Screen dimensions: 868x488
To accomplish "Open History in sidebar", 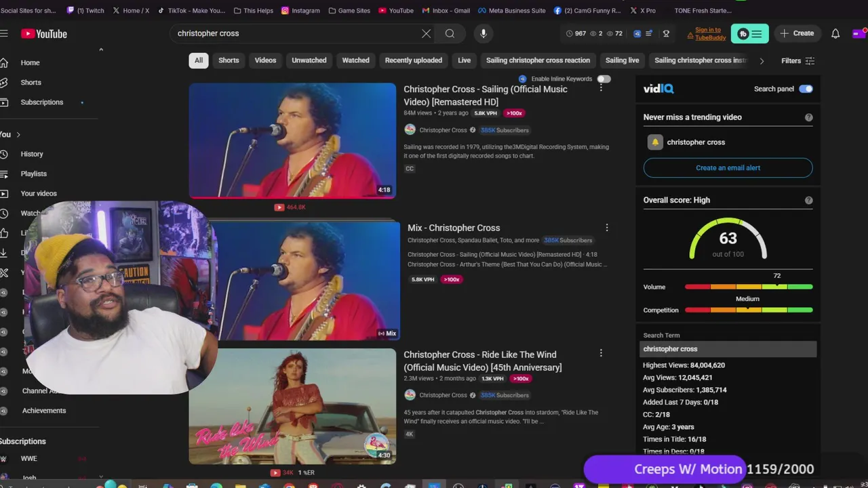I will (x=31, y=154).
